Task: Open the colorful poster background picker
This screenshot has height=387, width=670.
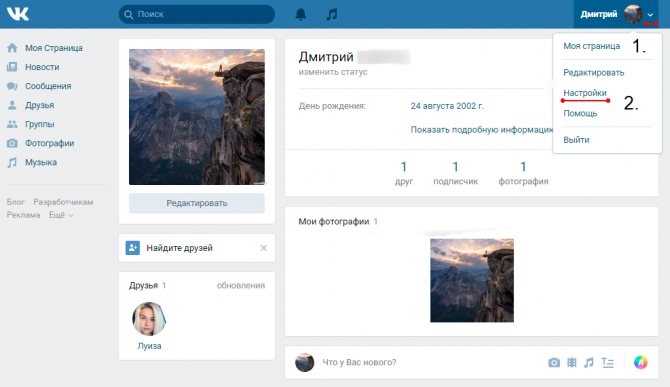Action: tap(641, 362)
